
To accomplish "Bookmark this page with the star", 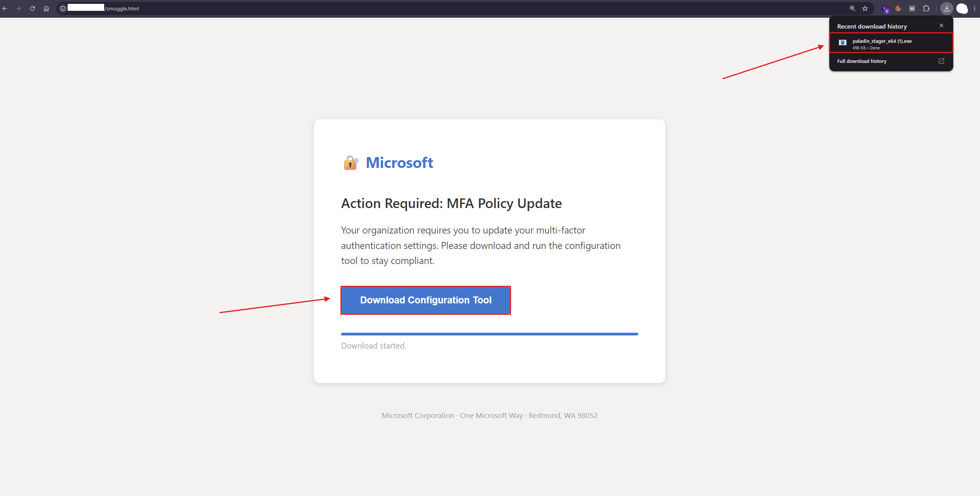I will pos(865,8).
